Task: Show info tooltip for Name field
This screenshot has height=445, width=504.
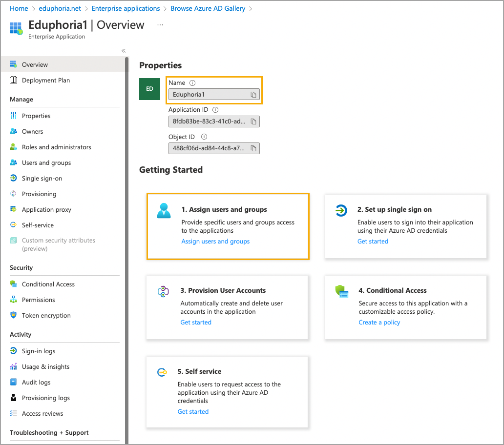Action: pyautogui.click(x=192, y=83)
